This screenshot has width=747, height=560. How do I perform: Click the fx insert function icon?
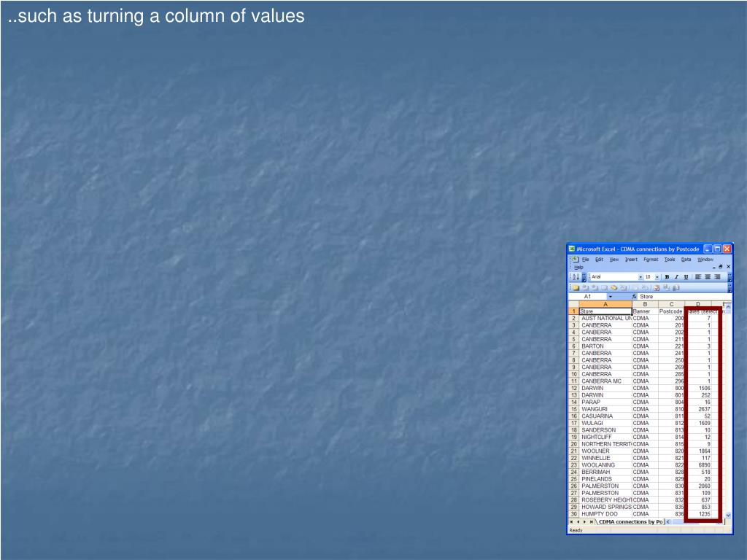pyautogui.click(x=634, y=296)
